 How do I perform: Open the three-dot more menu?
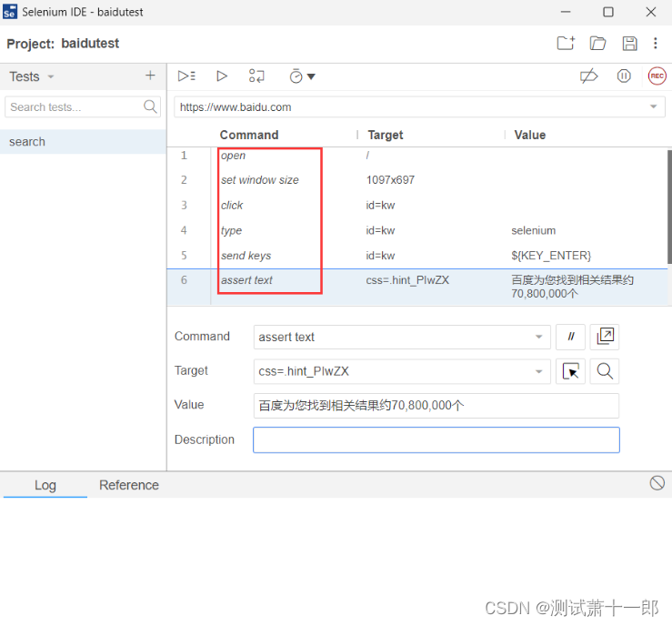(x=656, y=43)
